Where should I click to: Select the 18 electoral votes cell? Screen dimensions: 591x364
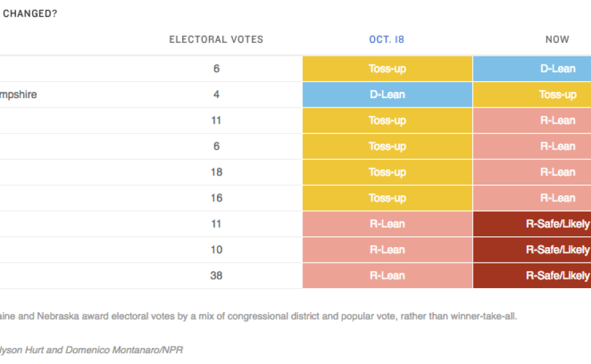pos(216,172)
